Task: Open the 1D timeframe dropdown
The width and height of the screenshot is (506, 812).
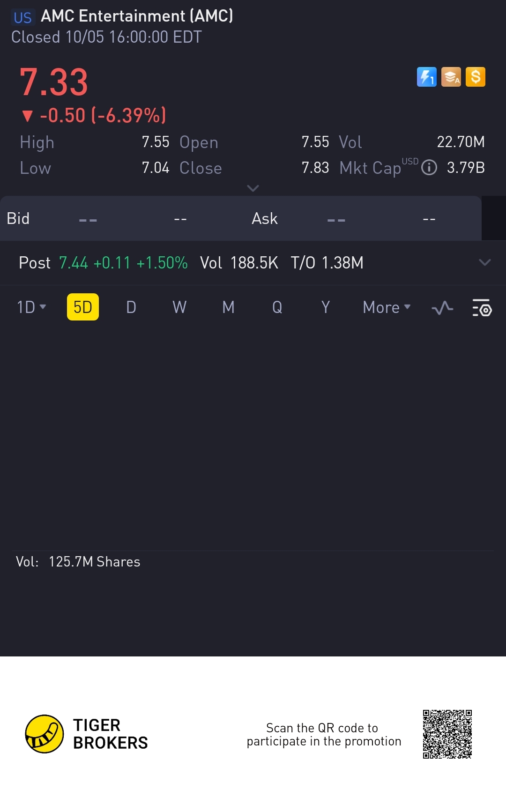Action: 31,307
